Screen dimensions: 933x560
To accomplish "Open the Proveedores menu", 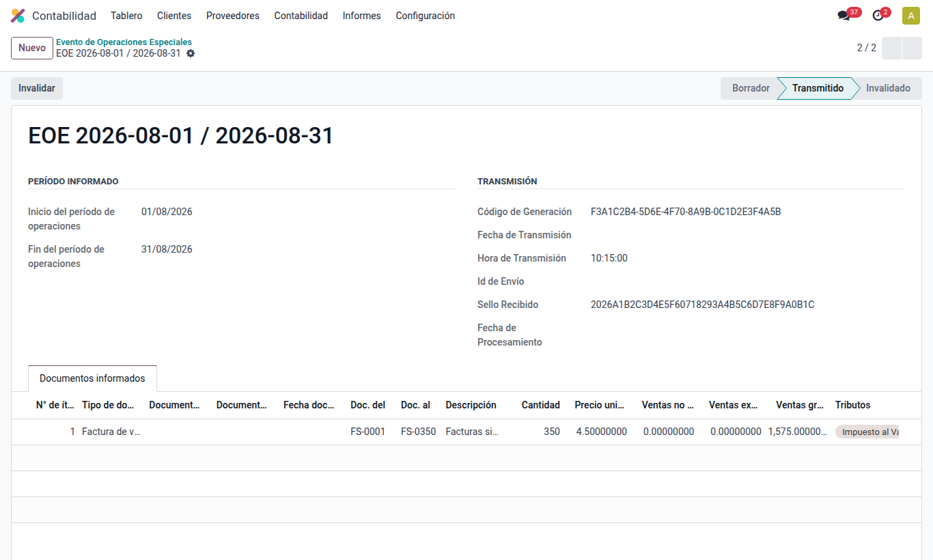I will (x=233, y=16).
